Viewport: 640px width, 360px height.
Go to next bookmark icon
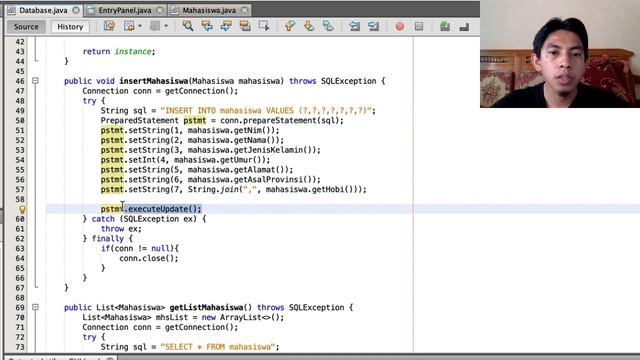coord(309,26)
